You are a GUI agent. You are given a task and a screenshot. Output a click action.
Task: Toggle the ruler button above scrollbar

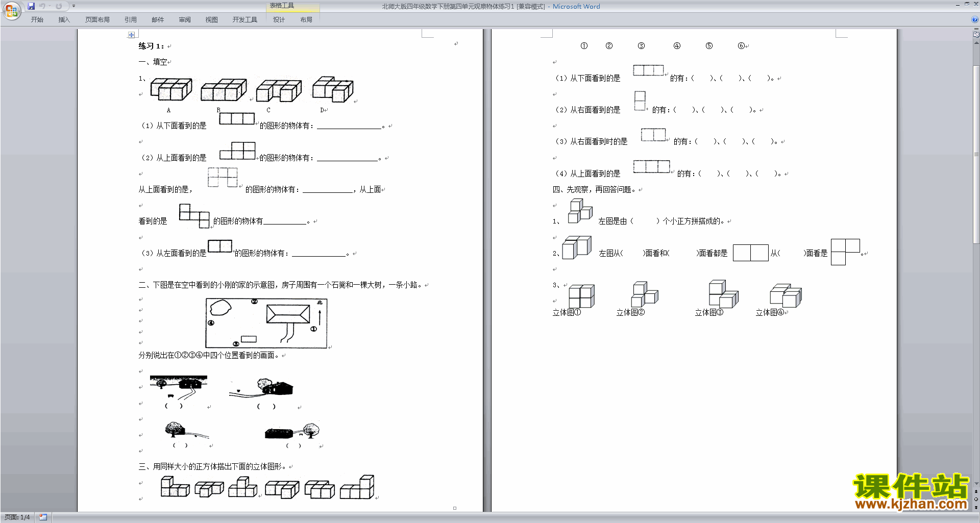976,35
